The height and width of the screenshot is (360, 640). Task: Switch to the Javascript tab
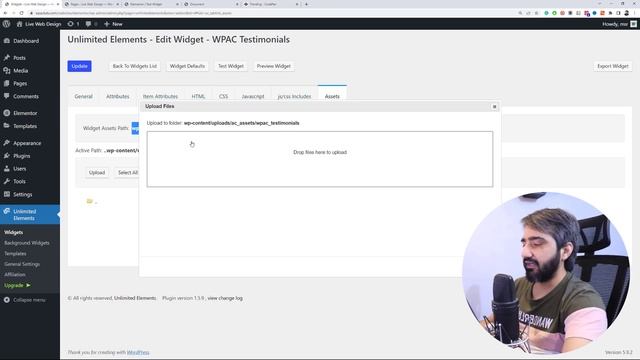pyautogui.click(x=253, y=96)
